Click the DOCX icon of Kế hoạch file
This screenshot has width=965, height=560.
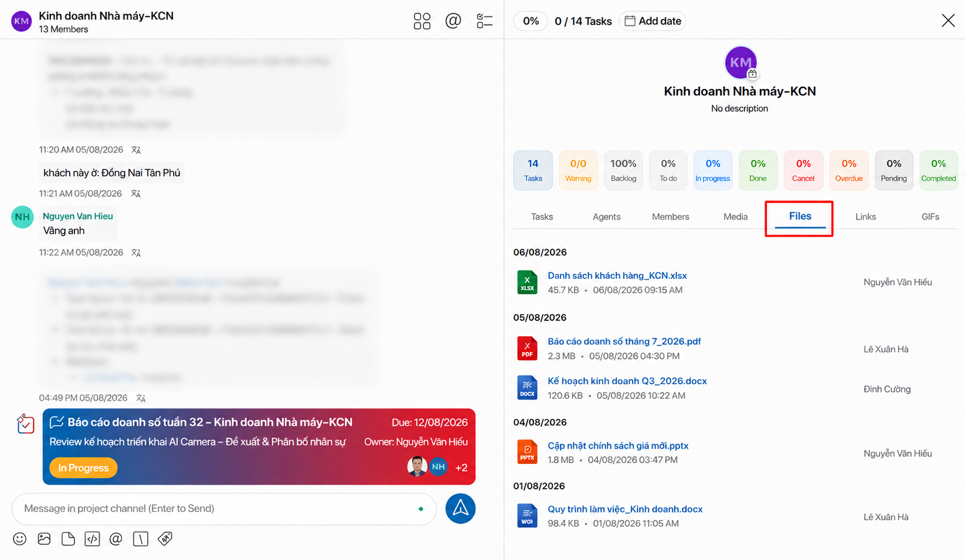pos(527,388)
